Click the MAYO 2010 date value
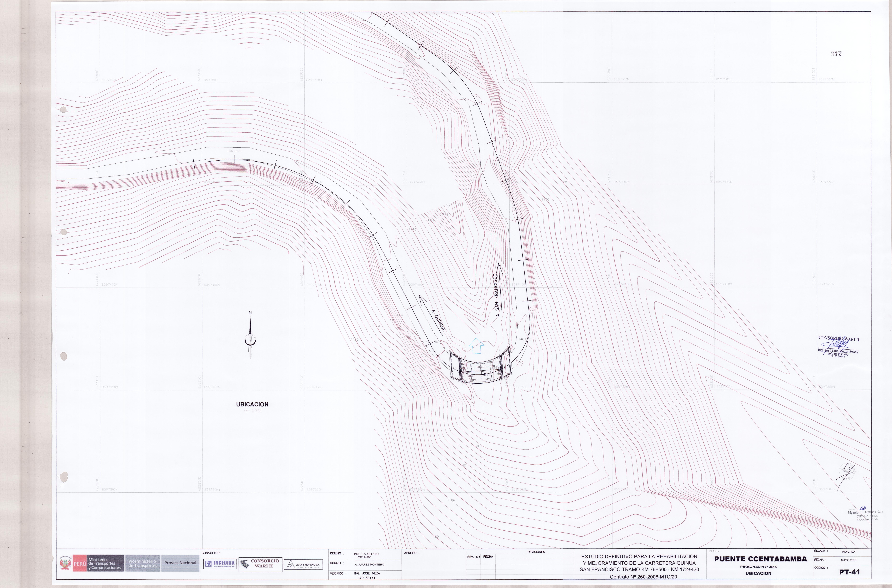Image resolution: width=892 pixels, height=588 pixels. [x=848, y=560]
